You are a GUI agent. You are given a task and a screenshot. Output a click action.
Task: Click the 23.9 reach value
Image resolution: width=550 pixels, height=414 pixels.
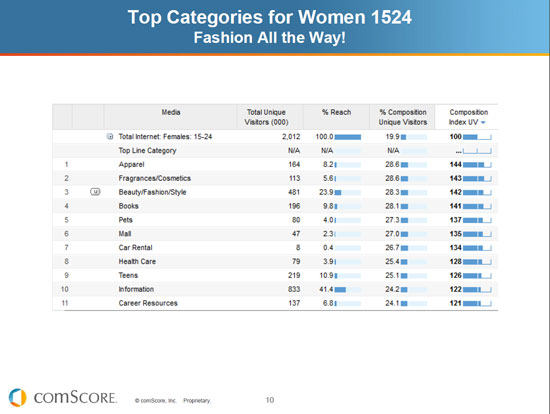326,192
